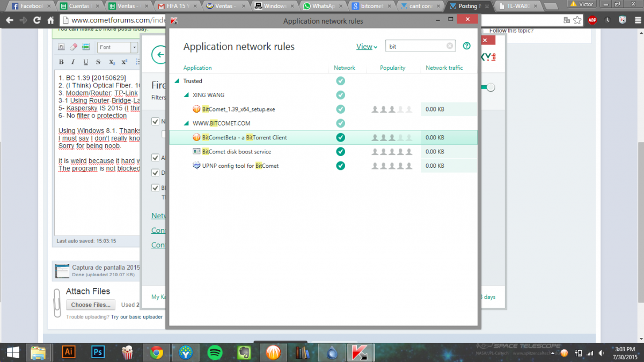The image size is (644, 362).
Task: Reload the Chrome page
Action: (37, 20)
